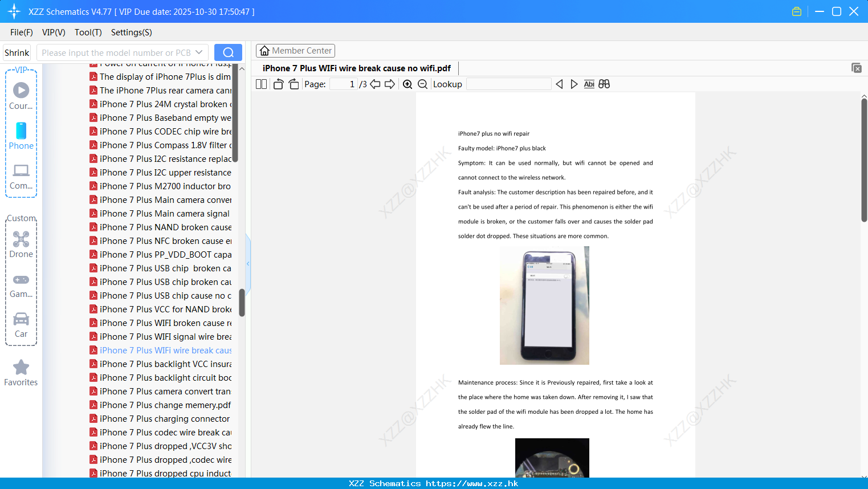Find next lookup match triangle

click(574, 84)
